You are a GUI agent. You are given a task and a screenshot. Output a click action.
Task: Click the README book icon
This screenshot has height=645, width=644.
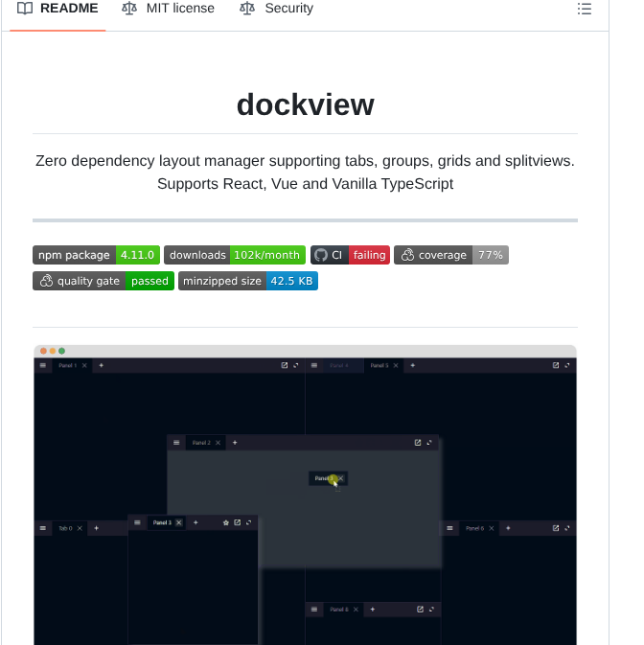click(x=25, y=9)
